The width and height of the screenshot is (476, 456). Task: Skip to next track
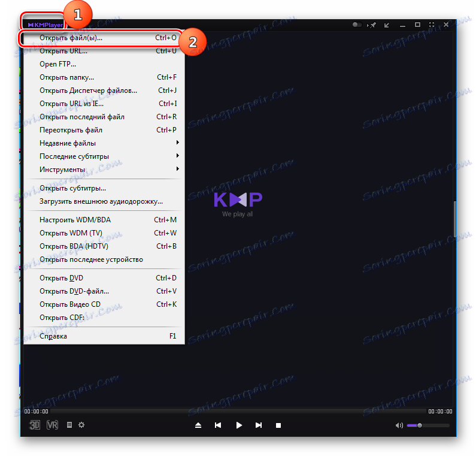258,425
